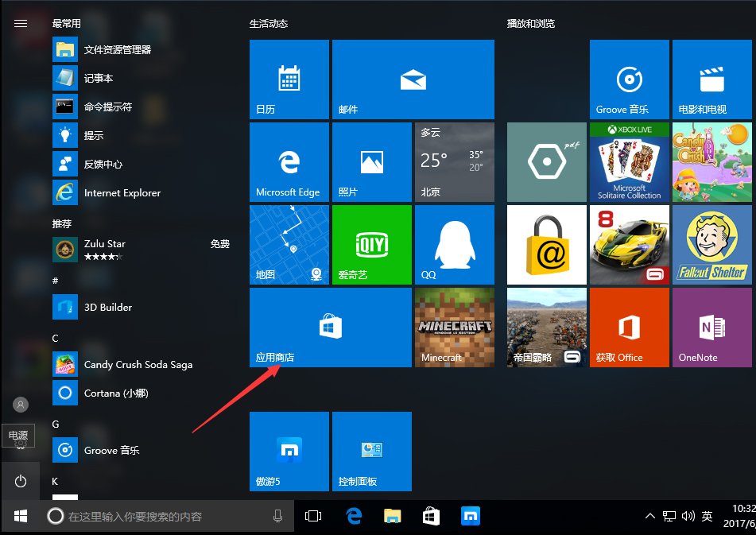
Task: Expand the Start menu hamburger button
Action: tap(21, 23)
